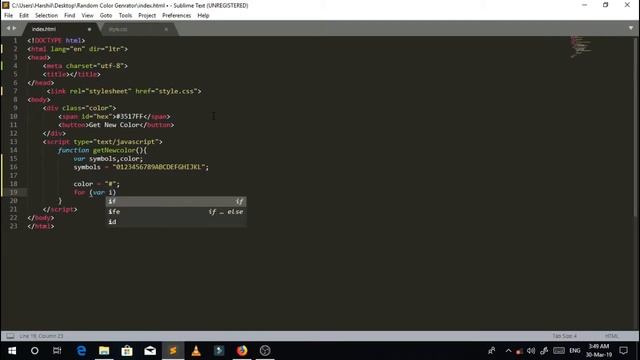Image resolution: width=640 pixels, height=360 pixels.
Task: Click the pen/ink workspace tray icon
Action: click(544, 351)
